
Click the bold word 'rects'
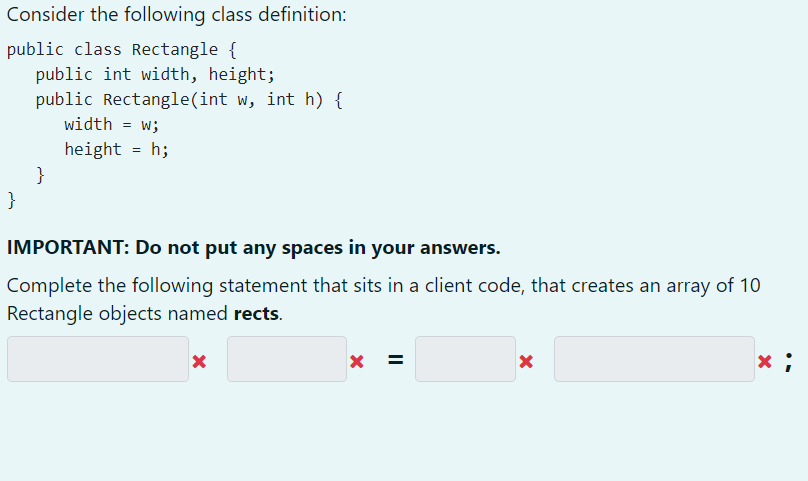click(x=256, y=313)
